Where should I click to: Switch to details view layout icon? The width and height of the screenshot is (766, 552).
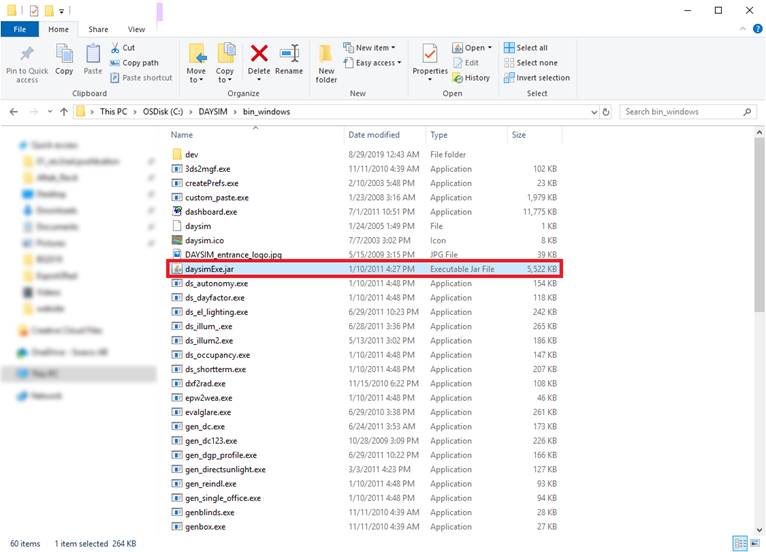tap(740, 543)
